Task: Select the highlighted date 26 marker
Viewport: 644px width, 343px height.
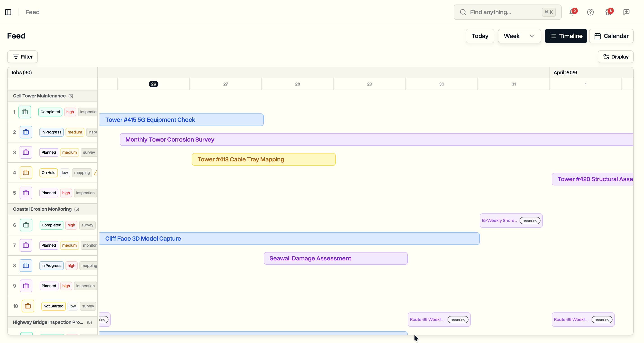Action: pyautogui.click(x=153, y=84)
